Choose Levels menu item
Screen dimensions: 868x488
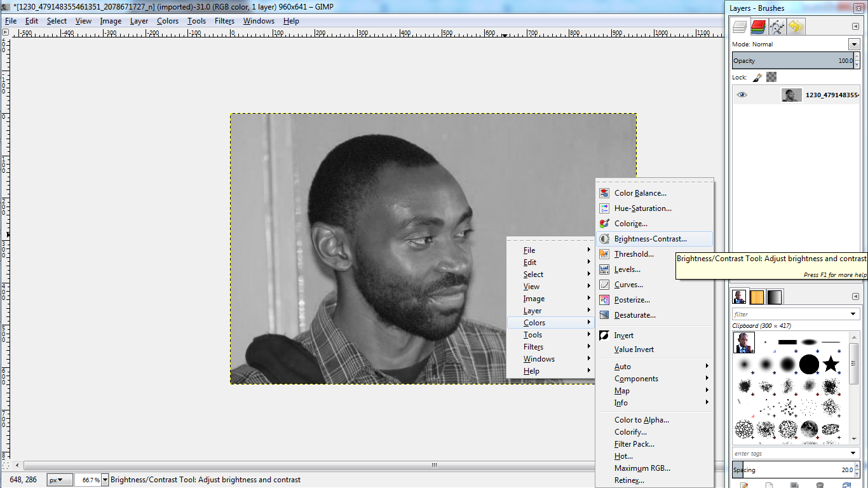[654, 269]
